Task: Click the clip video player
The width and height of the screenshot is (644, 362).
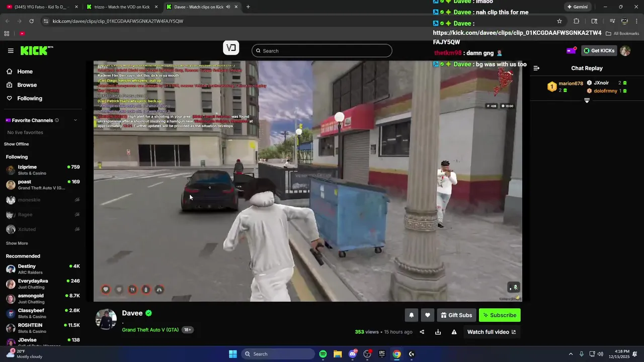Action: pos(307,181)
